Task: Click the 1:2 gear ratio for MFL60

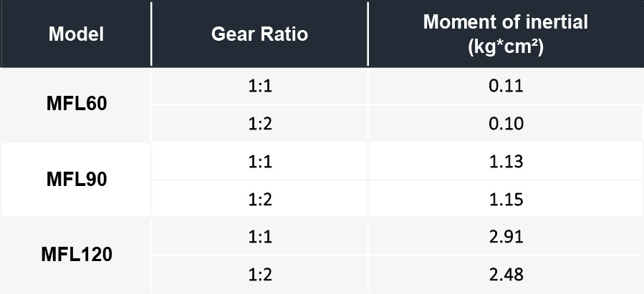Action: (260, 124)
